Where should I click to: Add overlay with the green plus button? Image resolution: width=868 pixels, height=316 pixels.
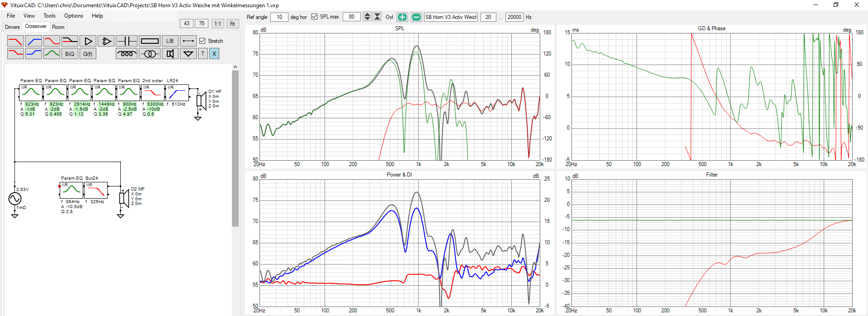click(x=402, y=17)
